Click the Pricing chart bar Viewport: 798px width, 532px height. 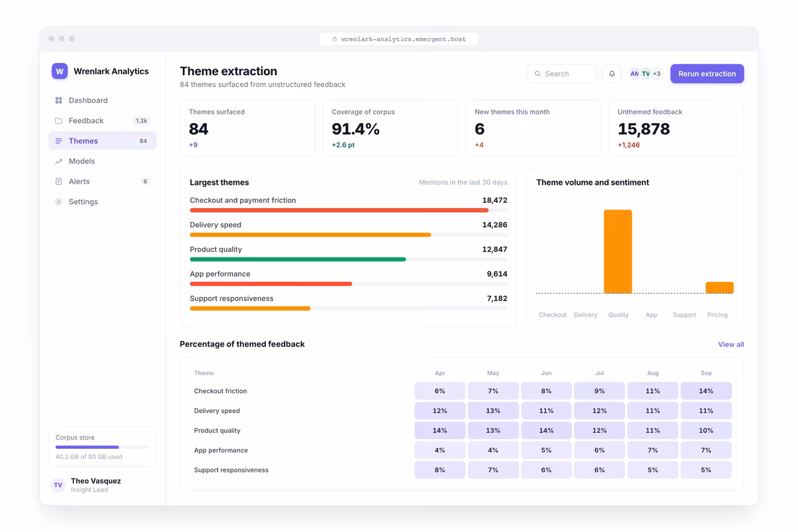[720, 288]
